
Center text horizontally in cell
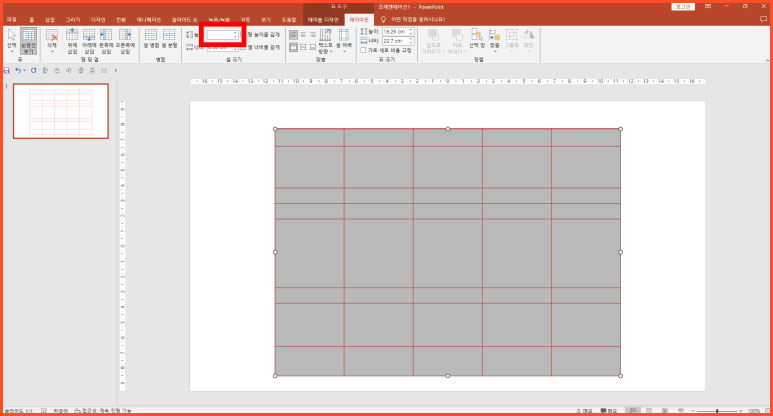[303, 35]
